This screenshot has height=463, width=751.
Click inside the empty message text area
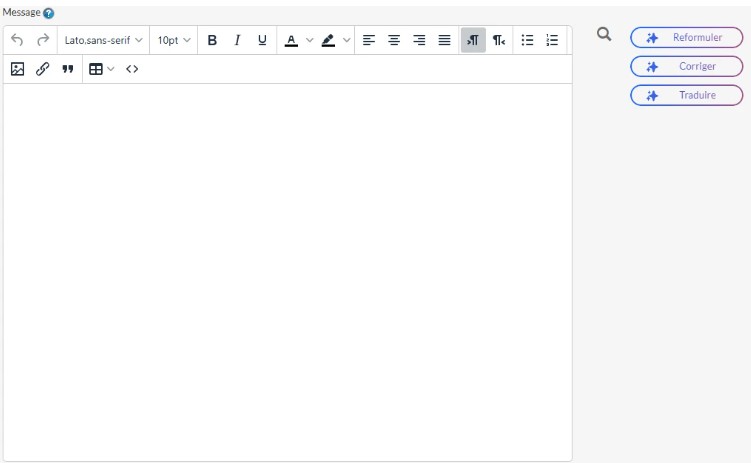click(x=287, y=270)
